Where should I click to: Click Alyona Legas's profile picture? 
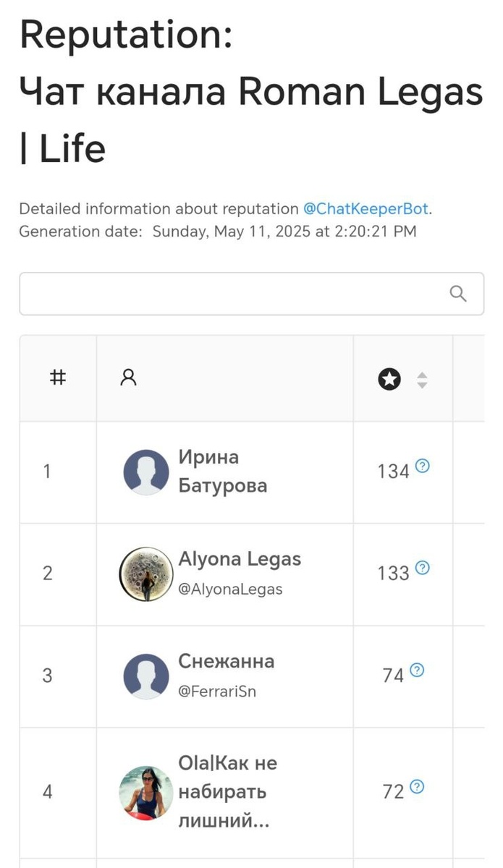[x=146, y=574]
